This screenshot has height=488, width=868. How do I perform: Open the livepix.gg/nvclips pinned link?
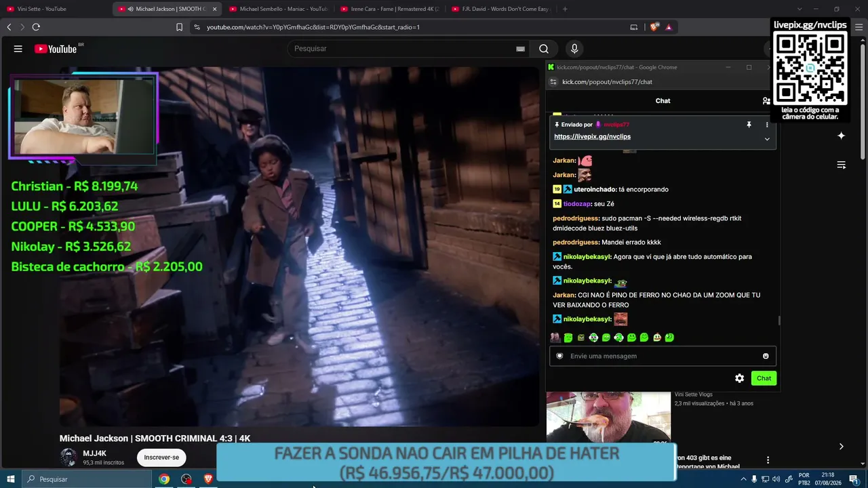point(592,136)
